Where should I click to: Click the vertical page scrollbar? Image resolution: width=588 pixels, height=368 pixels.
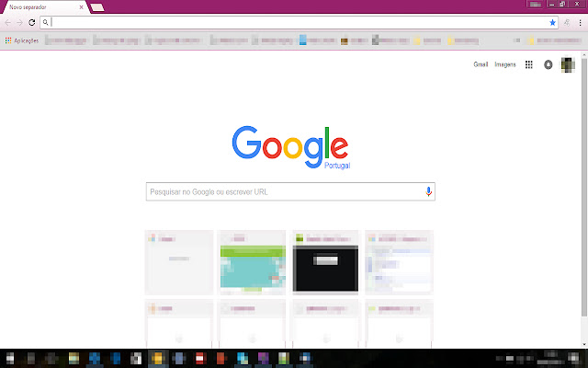[x=584, y=188]
